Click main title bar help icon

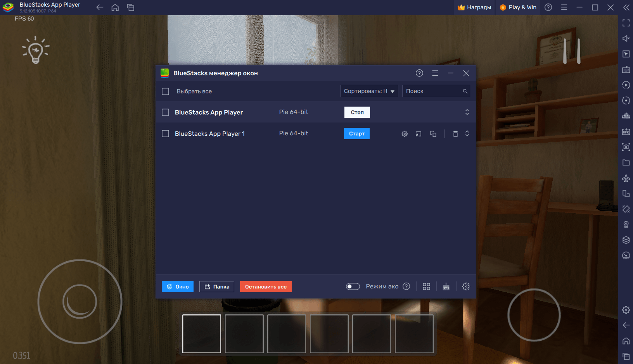tap(548, 7)
